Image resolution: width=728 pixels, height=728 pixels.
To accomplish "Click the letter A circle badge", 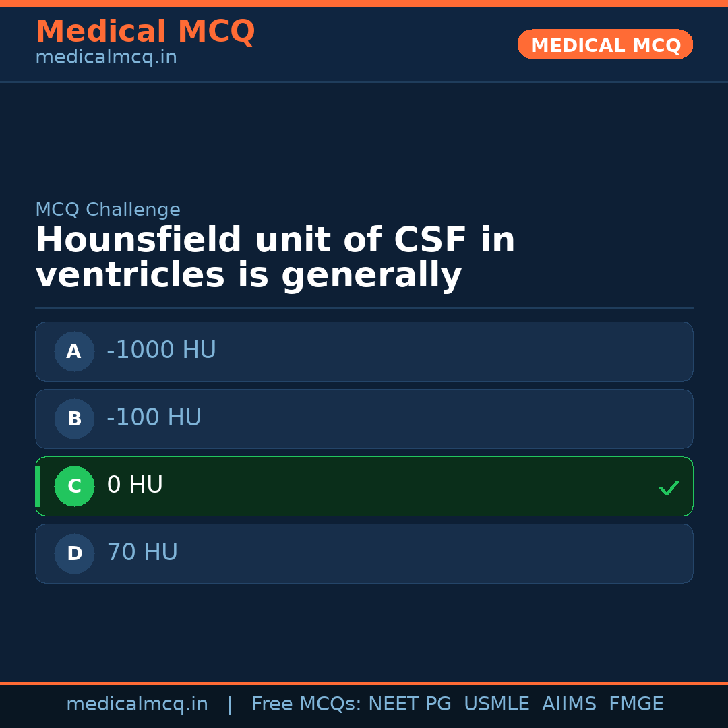I will (x=74, y=351).
